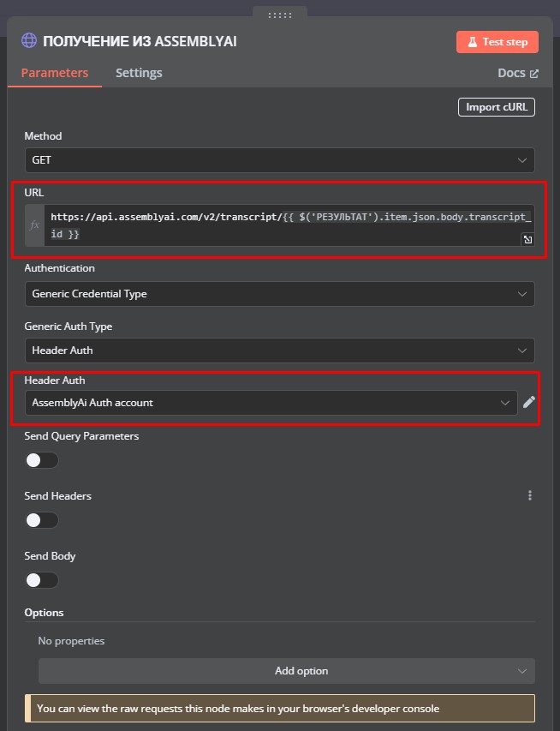This screenshot has height=731, width=560.
Task: Click the external link icon next to Docs
Action: pyautogui.click(x=534, y=74)
